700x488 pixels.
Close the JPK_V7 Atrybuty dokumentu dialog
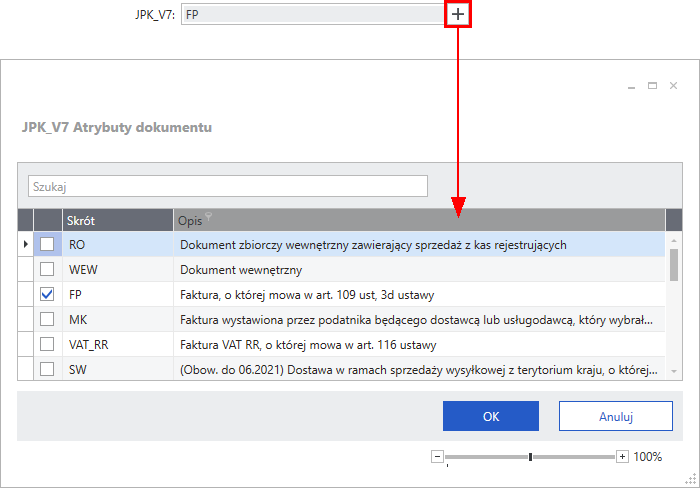(674, 87)
